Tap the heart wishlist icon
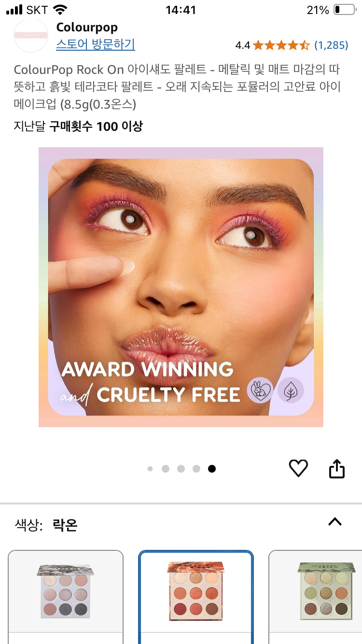 298,468
